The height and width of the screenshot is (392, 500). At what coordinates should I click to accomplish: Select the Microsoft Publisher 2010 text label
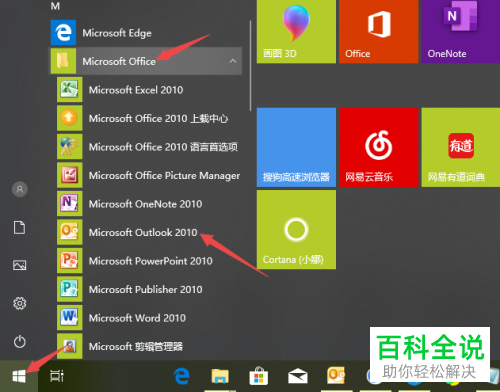pos(146,289)
